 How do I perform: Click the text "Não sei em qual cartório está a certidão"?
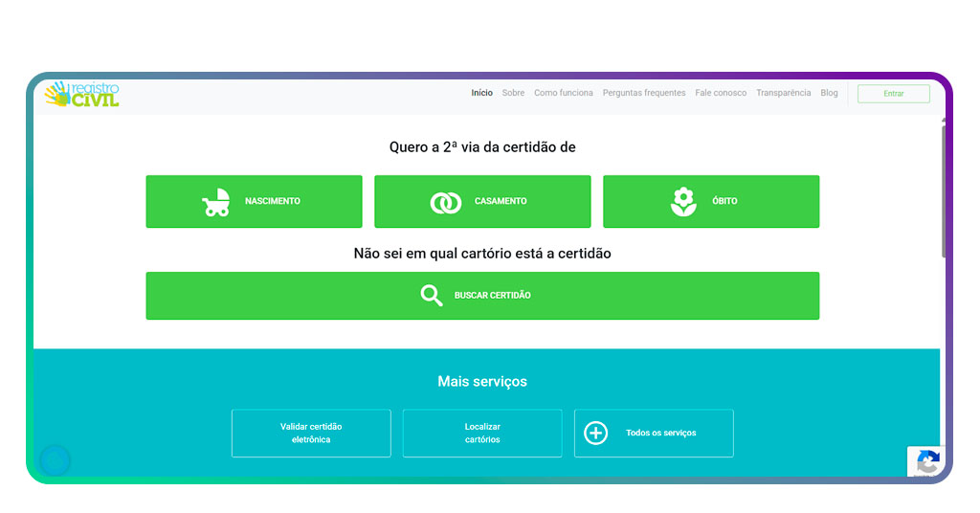[x=482, y=254]
